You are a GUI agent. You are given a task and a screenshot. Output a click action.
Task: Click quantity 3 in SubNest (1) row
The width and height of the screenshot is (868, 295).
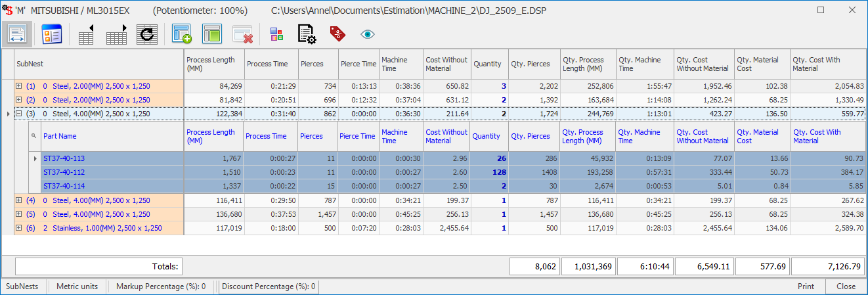(504, 86)
